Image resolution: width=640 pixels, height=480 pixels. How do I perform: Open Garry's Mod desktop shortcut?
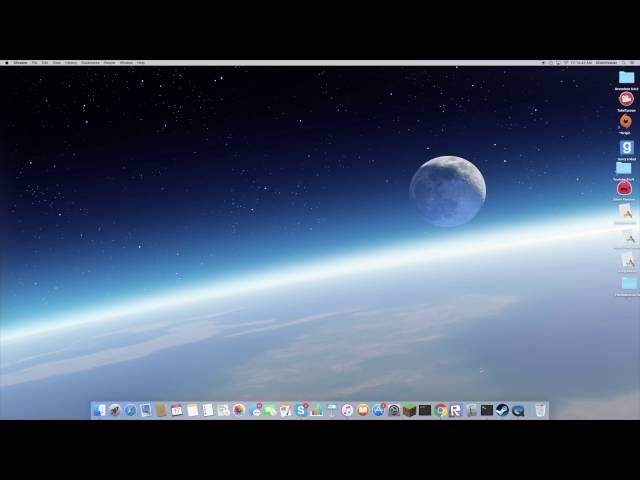(626, 148)
